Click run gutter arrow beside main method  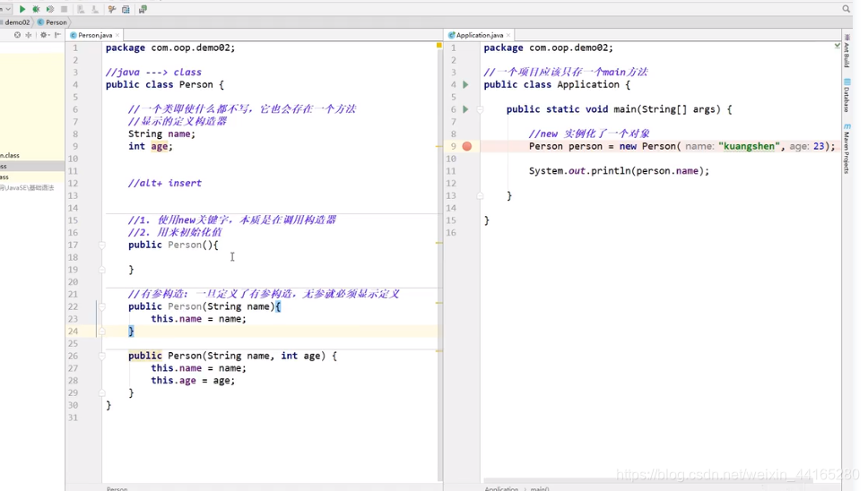pos(465,109)
